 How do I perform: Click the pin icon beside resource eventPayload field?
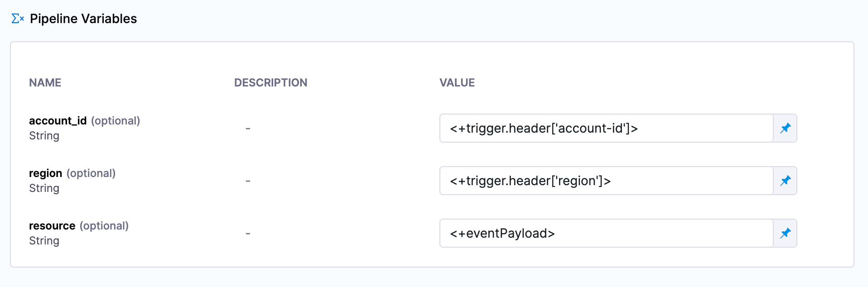(x=785, y=233)
